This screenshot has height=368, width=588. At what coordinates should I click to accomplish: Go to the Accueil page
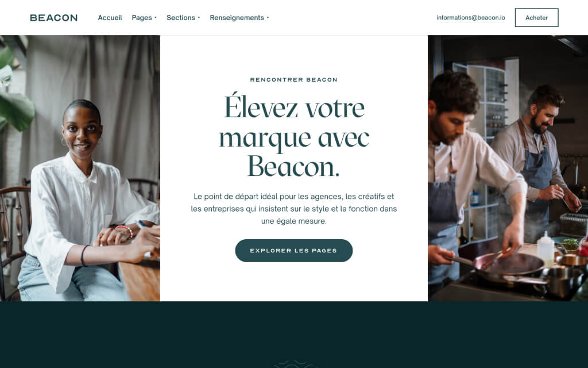pyautogui.click(x=110, y=18)
